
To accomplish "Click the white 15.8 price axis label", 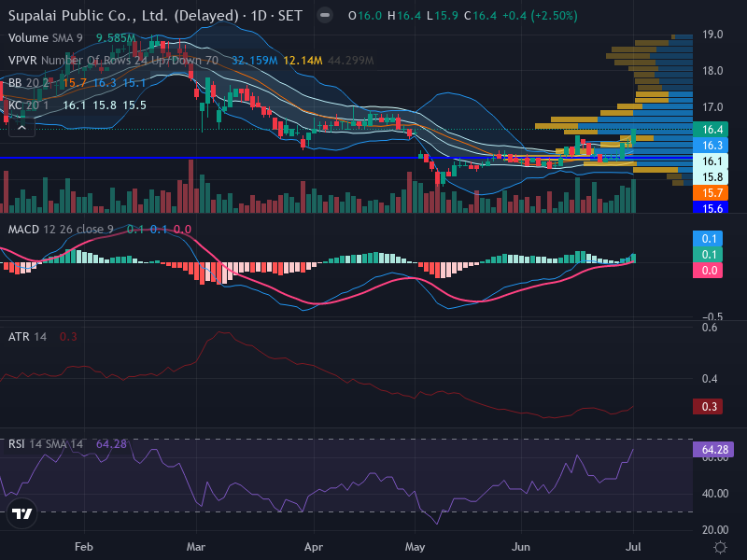I will click(x=711, y=177).
